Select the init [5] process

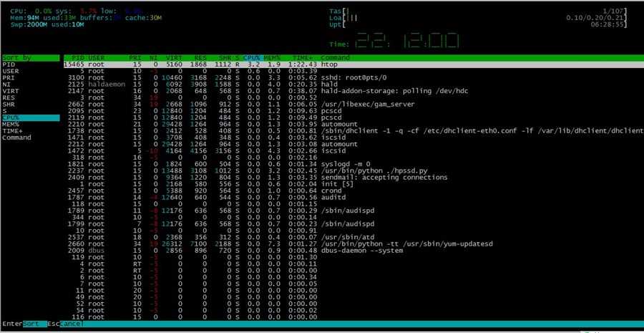pos(353,184)
